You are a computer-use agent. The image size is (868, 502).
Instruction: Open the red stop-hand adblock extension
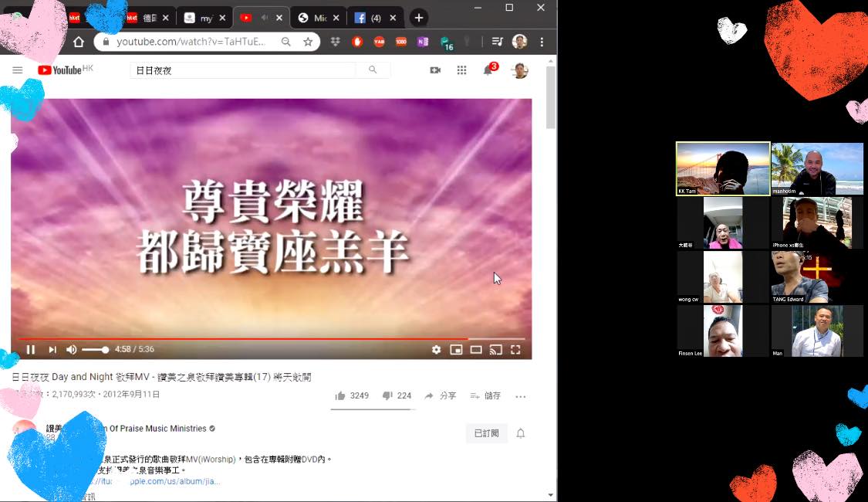[x=357, y=42]
